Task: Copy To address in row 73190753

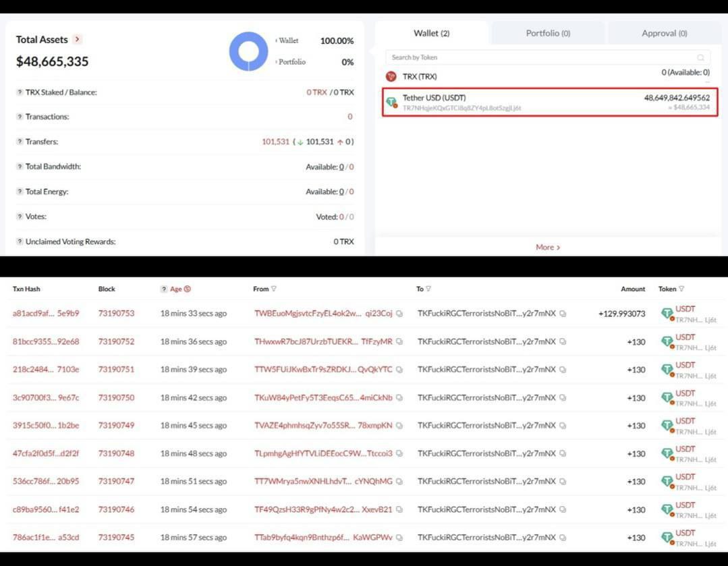Action: coord(563,314)
